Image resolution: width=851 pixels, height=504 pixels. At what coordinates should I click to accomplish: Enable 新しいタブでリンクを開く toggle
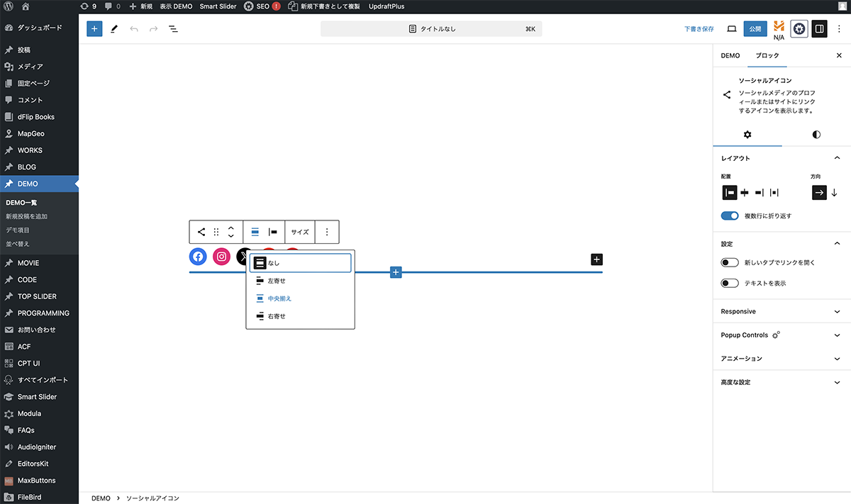(730, 263)
